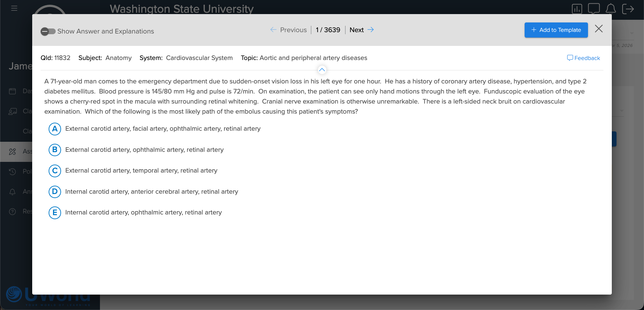The image size is (644, 310).
Task: Collapse the question header chevron
Action: click(322, 70)
